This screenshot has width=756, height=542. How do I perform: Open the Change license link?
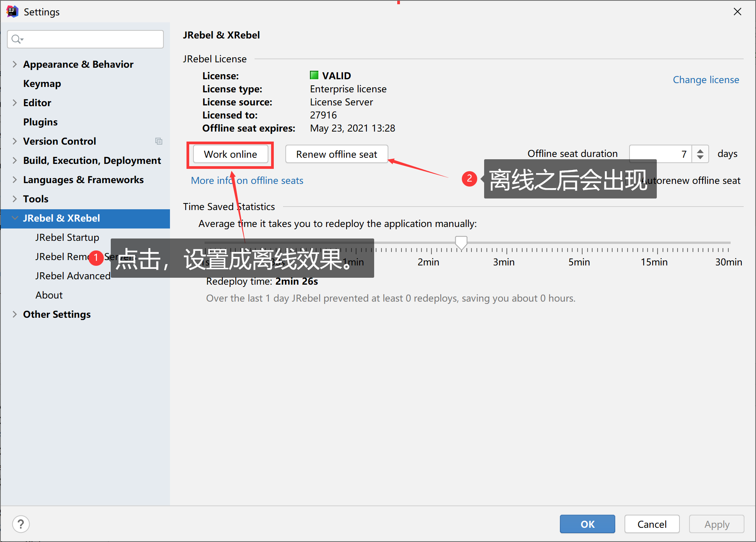pos(706,80)
